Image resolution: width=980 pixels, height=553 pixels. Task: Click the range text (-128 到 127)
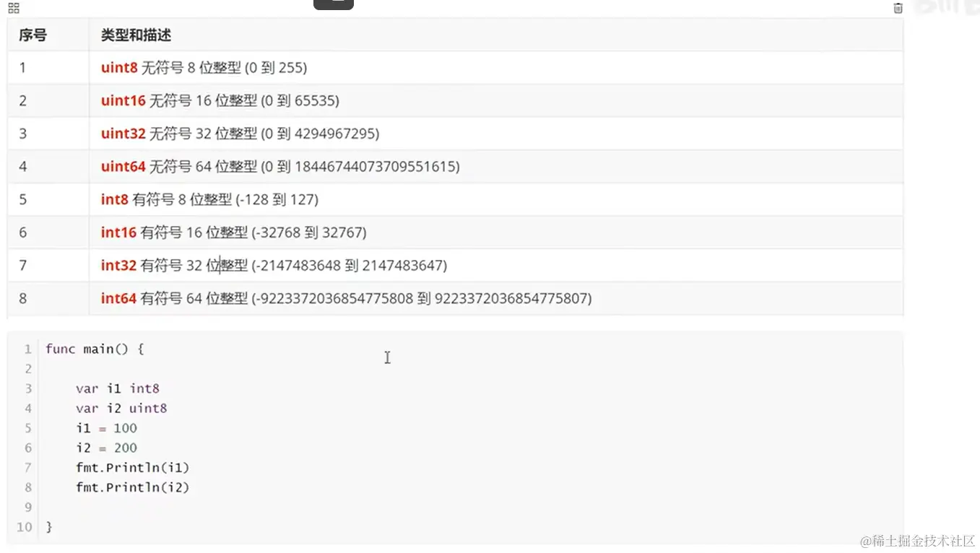277,199
